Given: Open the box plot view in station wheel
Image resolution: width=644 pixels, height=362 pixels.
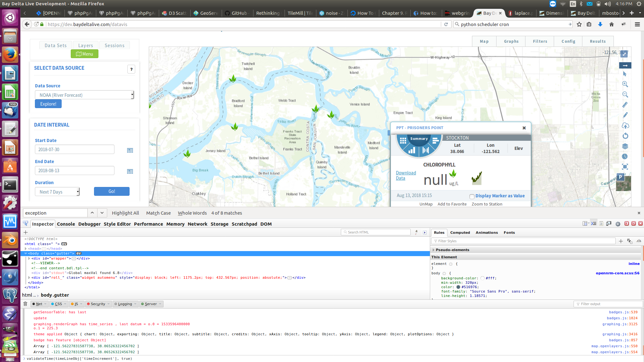Looking at the screenshot, I should [x=426, y=150].
